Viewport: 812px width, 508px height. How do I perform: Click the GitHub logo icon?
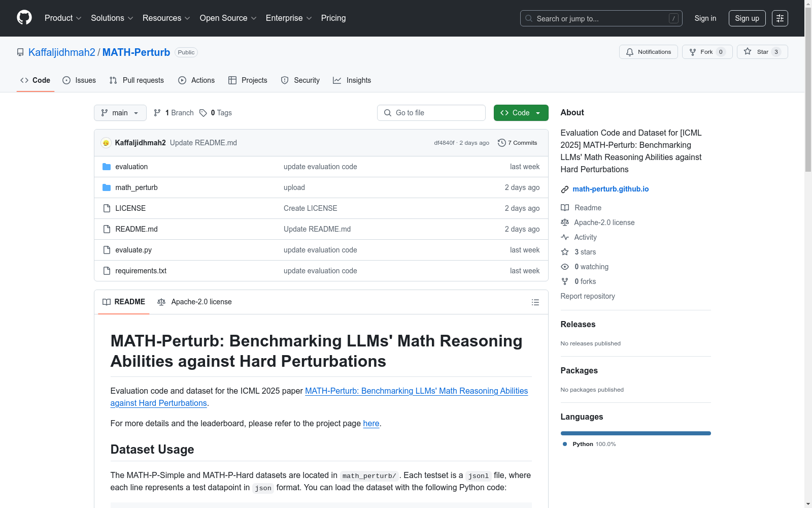click(x=24, y=18)
